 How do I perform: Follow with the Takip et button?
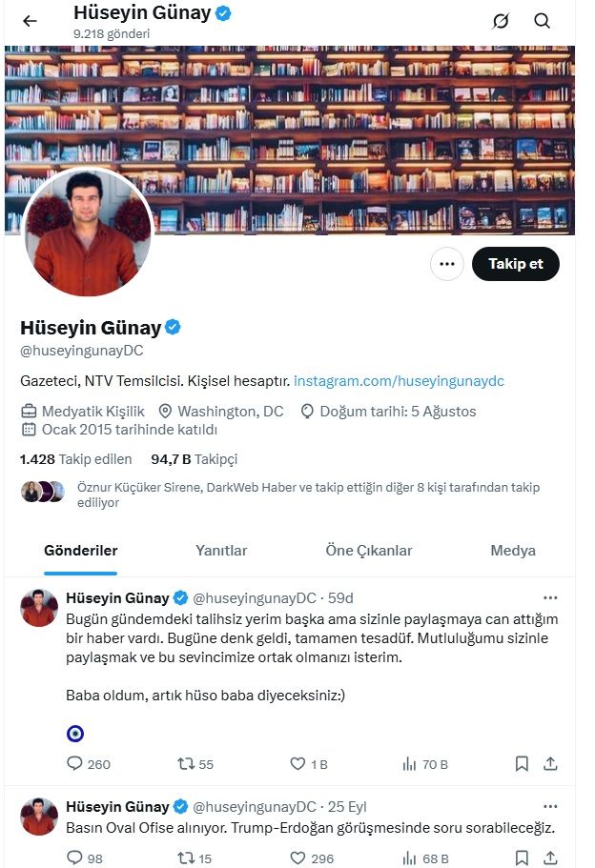515,264
